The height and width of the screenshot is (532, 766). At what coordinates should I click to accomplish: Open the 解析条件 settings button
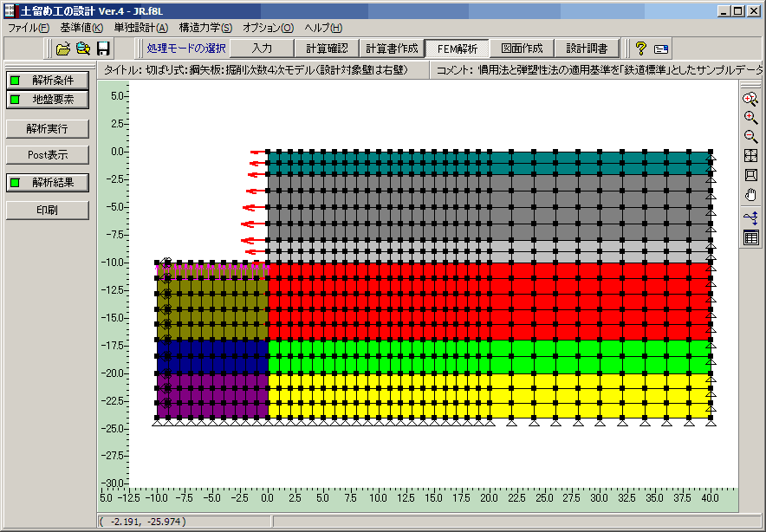click(48, 80)
